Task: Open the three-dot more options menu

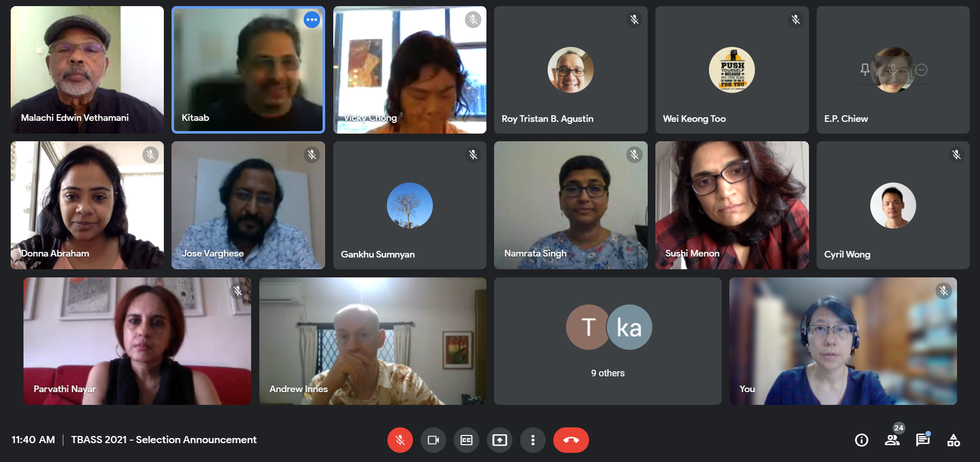Action: [x=532, y=440]
